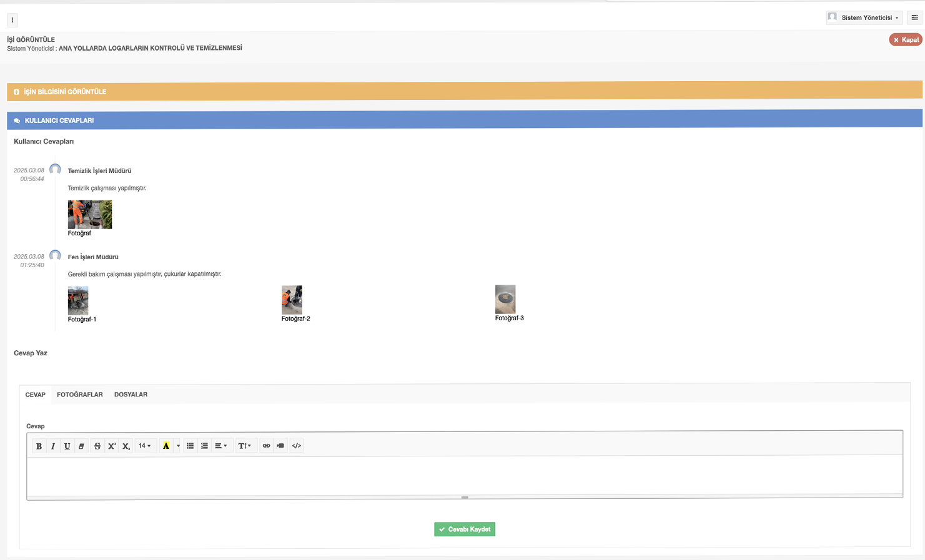Image resolution: width=925 pixels, height=560 pixels.
Task: Apply strikethrough to text
Action: tap(97, 446)
